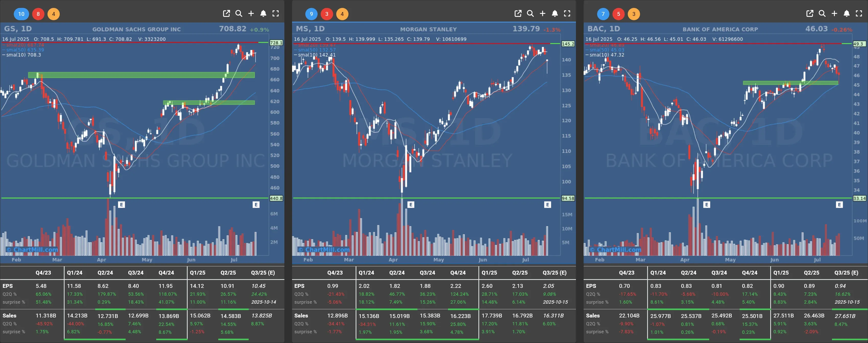This screenshot has width=868, height=343.
Task: Click MS Q1/25 sales 17.739B
Action: [492, 316]
